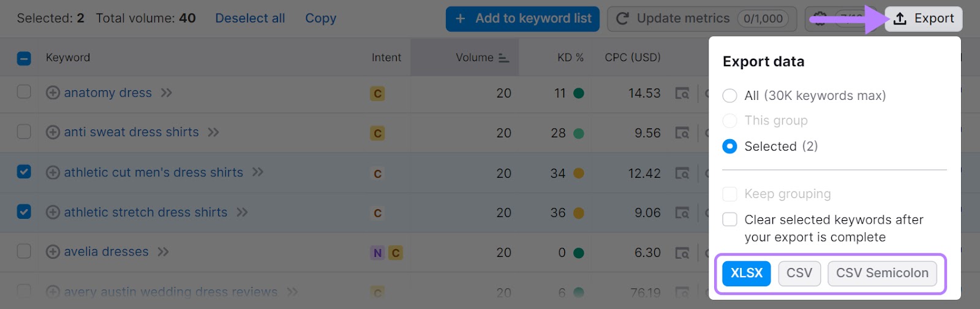Open athletic cut men's dress shirts keyword link

(x=154, y=173)
